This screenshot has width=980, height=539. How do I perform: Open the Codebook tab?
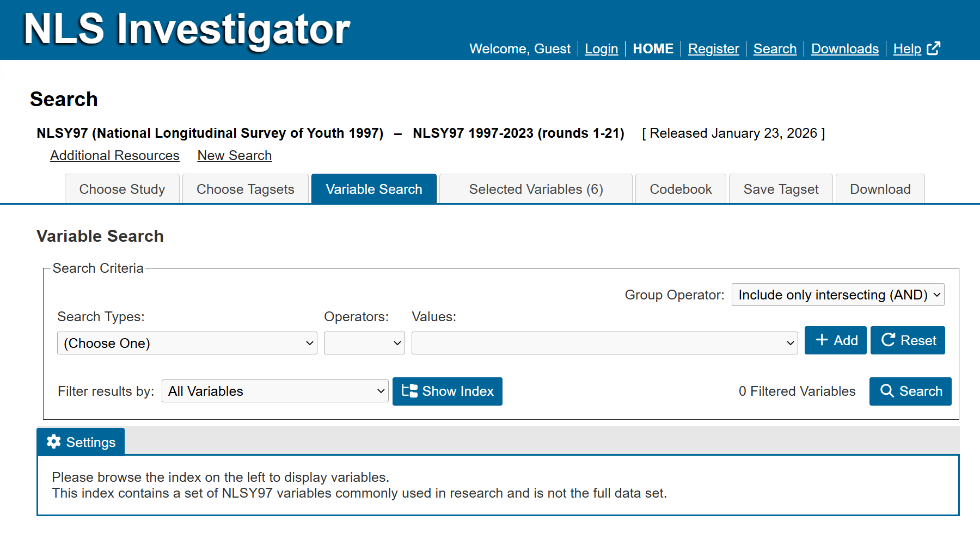[681, 189]
